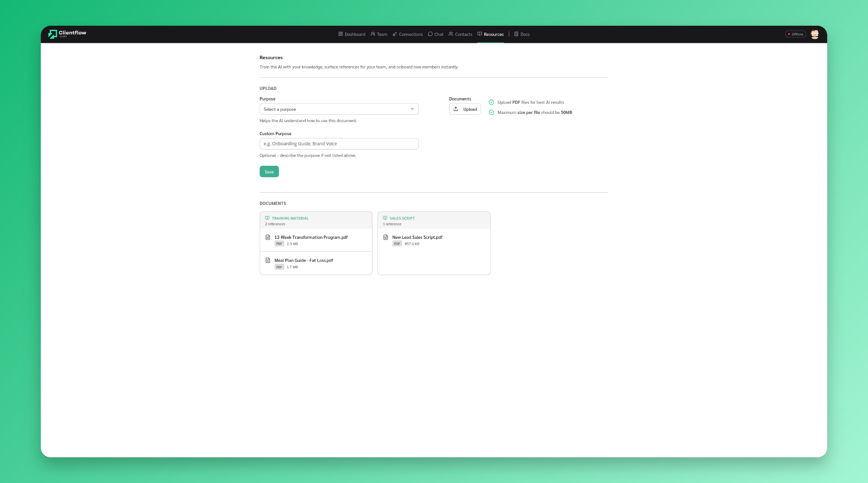Select the Contacts icon in navigation

pos(451,34)
